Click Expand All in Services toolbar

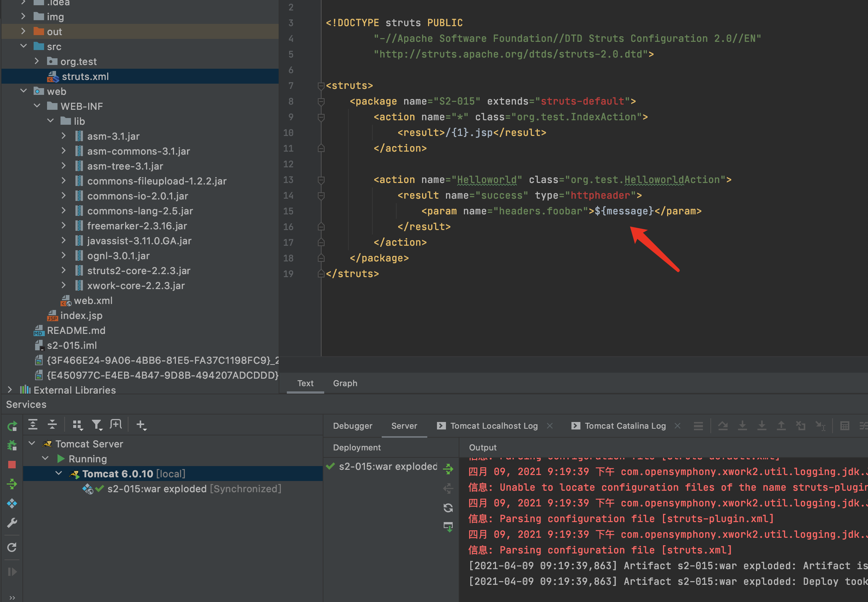click(33, 425)
